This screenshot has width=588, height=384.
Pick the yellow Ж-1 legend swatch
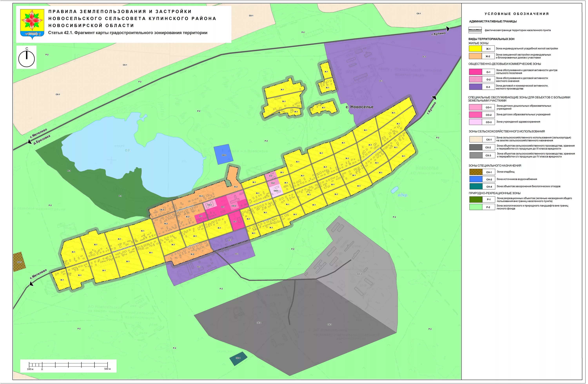475,49
